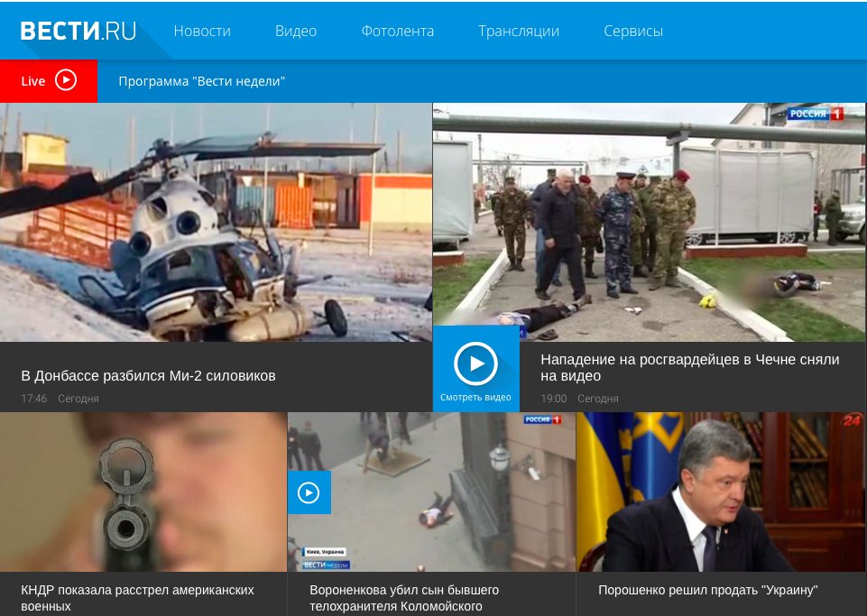
Task: Click the red Live button label
Action: (33, 81)
